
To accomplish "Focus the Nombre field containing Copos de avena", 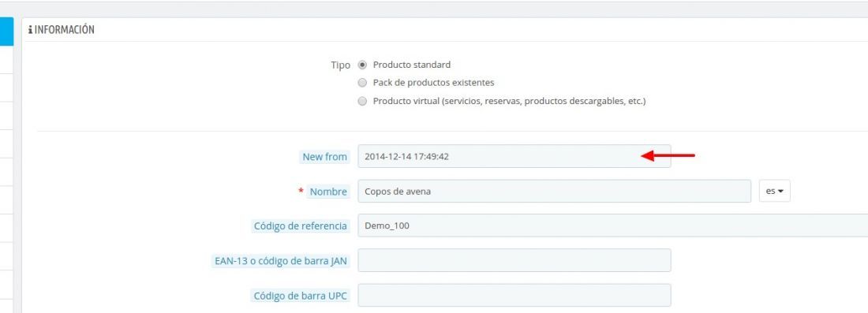I will (554, 192).
